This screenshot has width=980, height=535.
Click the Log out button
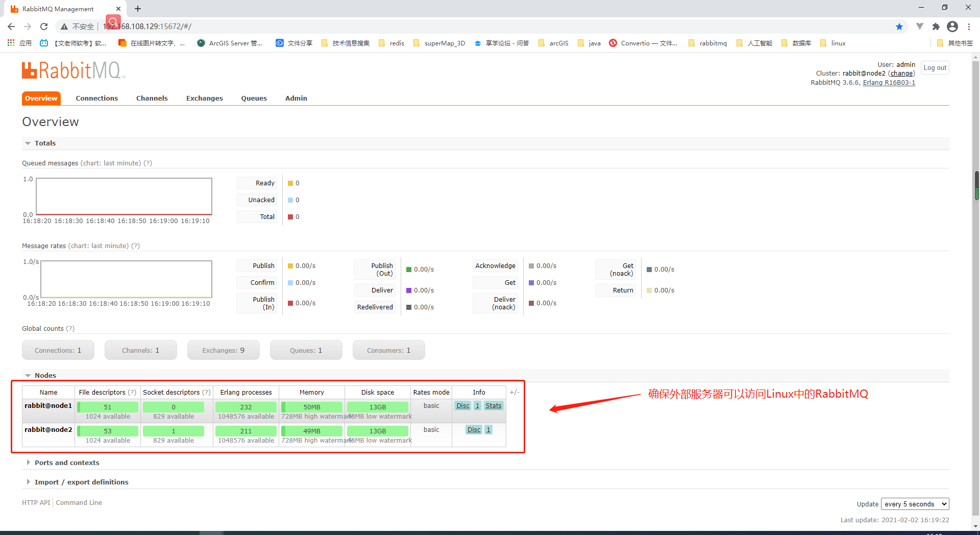[935, 67]
